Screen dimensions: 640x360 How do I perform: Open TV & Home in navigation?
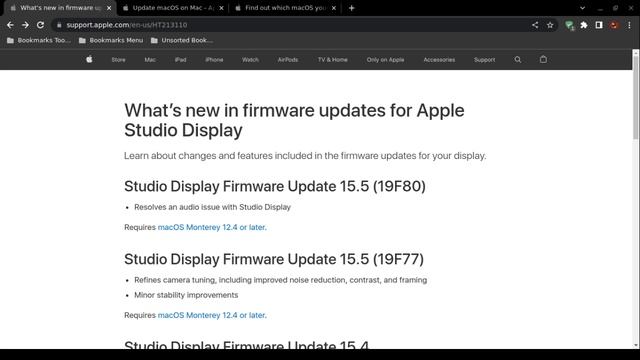[333, 60]
